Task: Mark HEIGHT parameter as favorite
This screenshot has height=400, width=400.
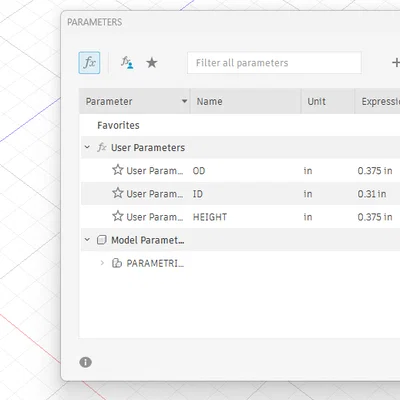Action: [x=118, y=216]
